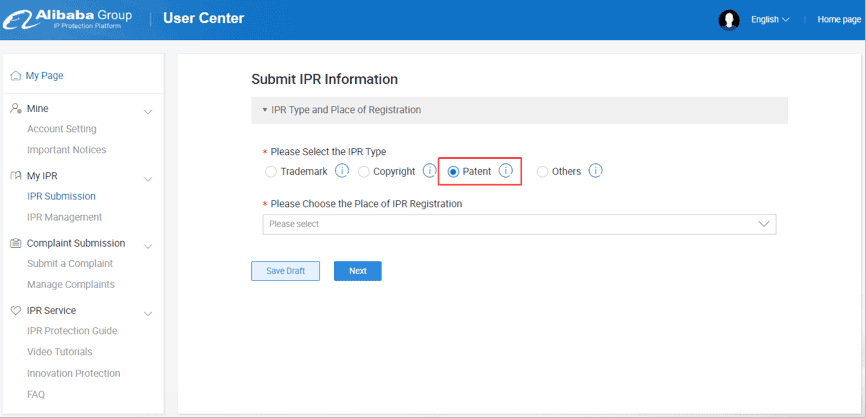Select the Trademark radio button
The height and width of the screenshot is (418, 866).
[x=271, y=172]
